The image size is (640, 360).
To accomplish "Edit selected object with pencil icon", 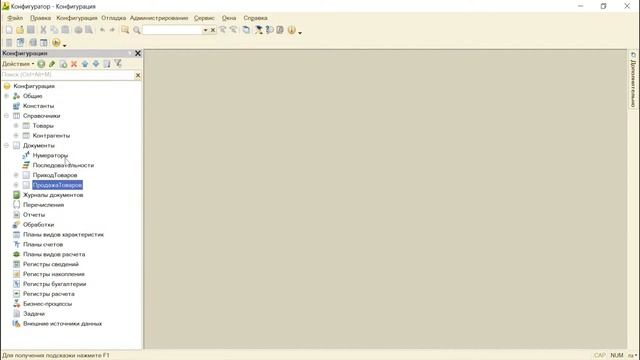I will point(52,64).
